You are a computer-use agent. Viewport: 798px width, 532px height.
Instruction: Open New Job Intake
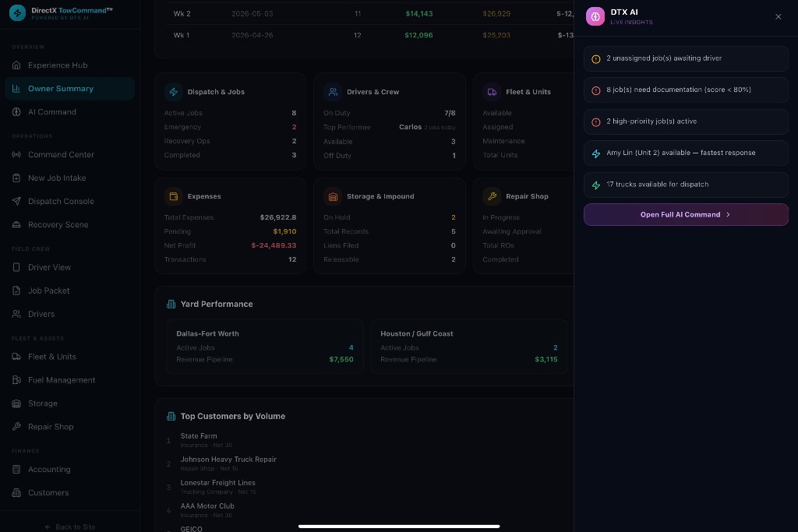69,178
